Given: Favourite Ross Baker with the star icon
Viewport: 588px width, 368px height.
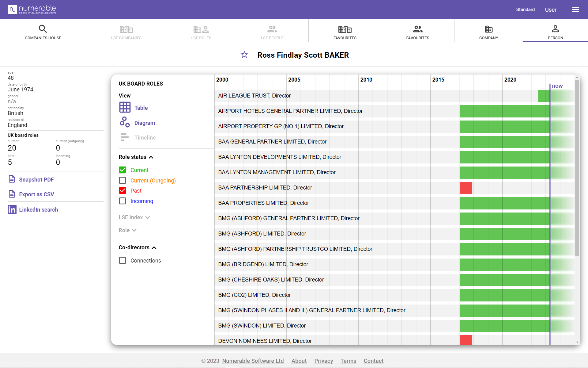Looking at the screenshot, I should click(244, 55).
